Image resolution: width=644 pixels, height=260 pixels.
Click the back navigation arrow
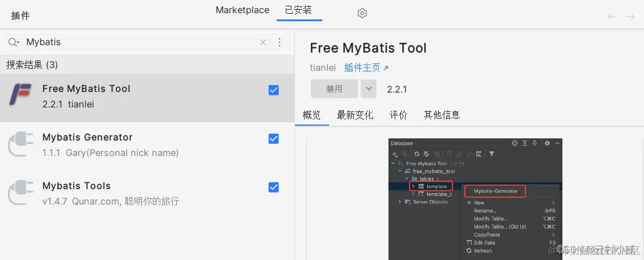[612, 17]
